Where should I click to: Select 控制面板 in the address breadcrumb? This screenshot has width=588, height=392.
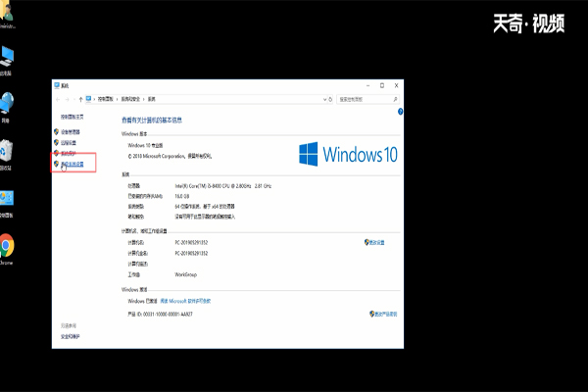pyautogui.click(x=106, y=99)
